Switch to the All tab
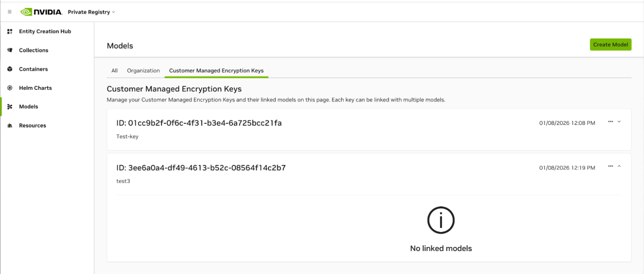644x274 pixels. (114, 70)
